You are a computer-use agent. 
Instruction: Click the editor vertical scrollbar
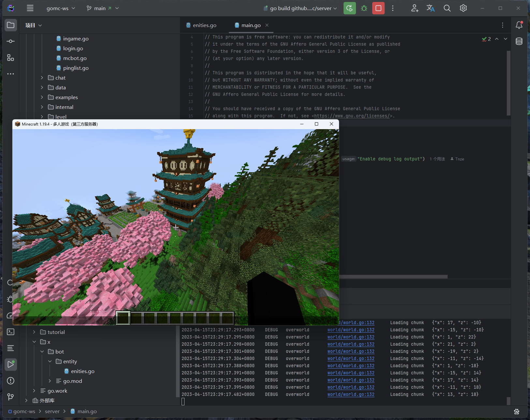[508, 83]
